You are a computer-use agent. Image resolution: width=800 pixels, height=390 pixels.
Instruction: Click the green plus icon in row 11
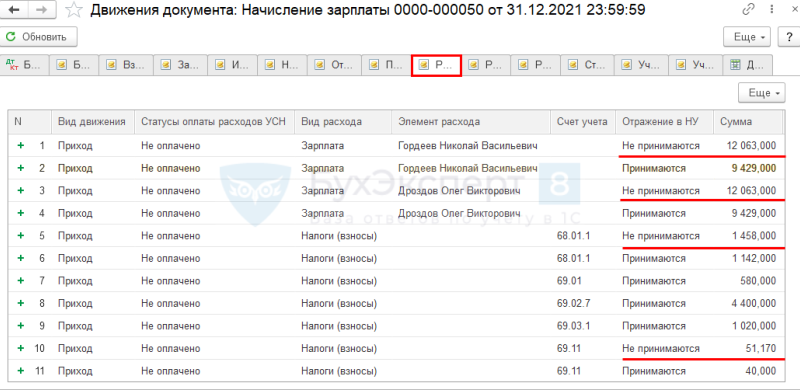point(21,371)
